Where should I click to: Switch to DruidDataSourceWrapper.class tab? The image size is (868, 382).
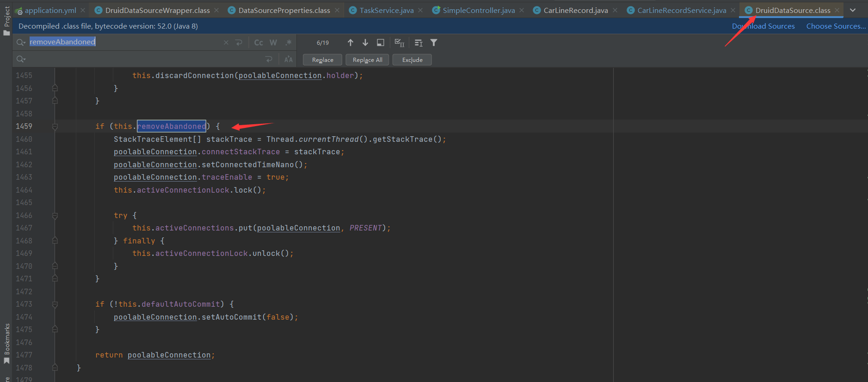[x=157, y=10]
